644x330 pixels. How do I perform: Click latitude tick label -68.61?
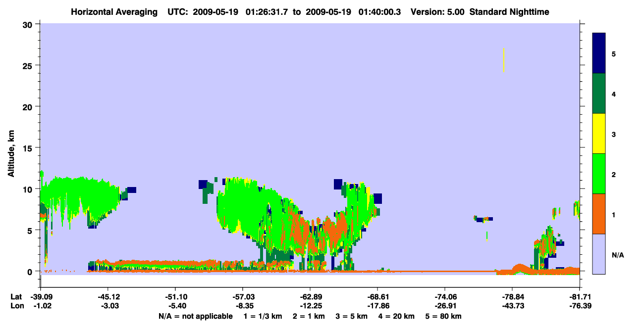(x=377, y=296)
